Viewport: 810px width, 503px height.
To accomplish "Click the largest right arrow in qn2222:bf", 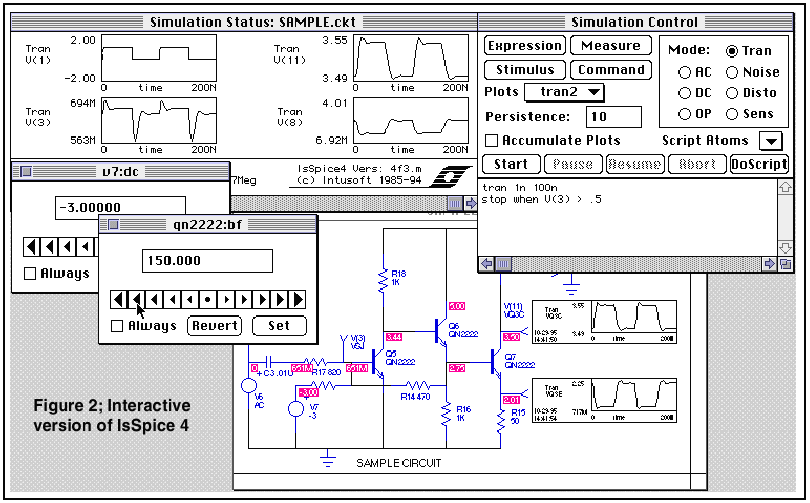I will coord(298,299).
